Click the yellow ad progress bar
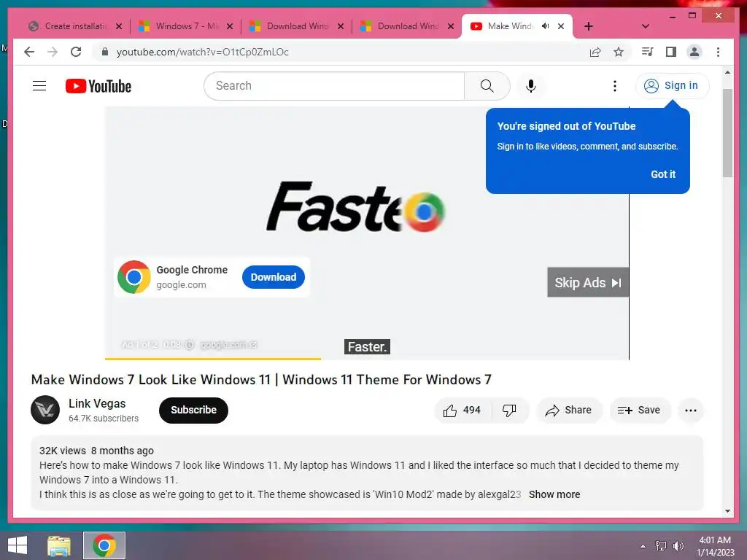Image resolution: width=747 pixels, height=560 pixels. pos(213,359)
